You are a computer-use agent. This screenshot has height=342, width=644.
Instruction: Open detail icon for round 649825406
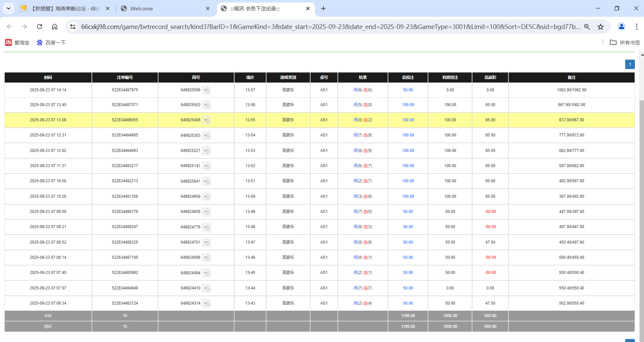[x=206, y=120]
